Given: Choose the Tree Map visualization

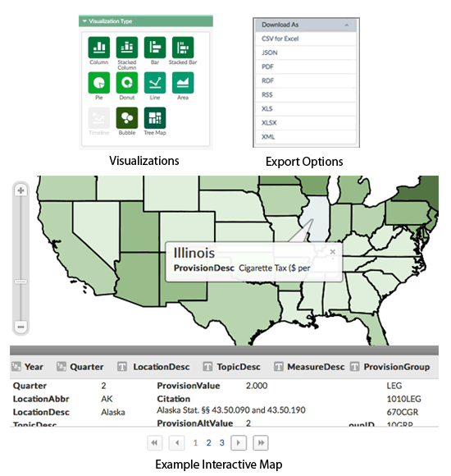Looking at the screenshot, I should pos(155,118).
